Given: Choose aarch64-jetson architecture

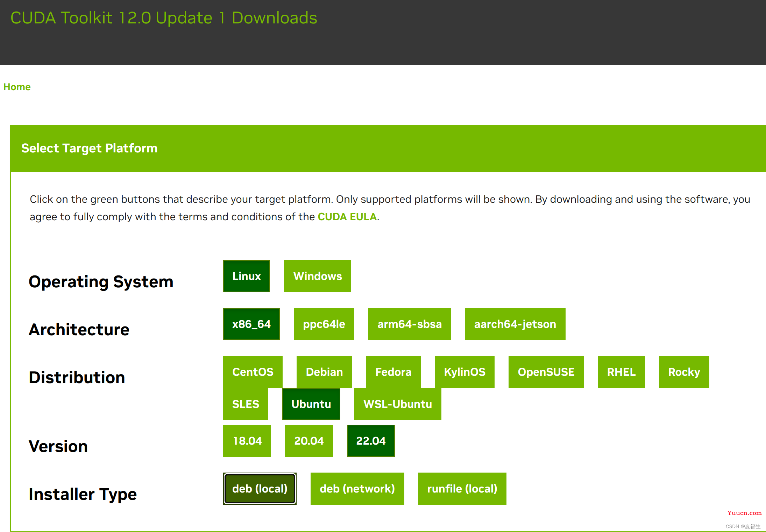Looking at the screenshot, I should pos(515,324).
